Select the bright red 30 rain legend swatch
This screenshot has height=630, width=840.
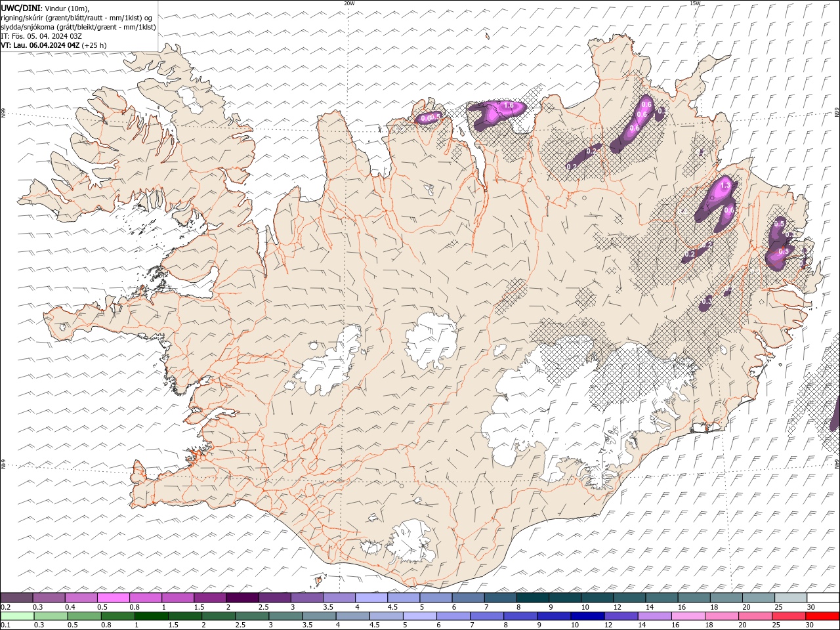point(822,616)
